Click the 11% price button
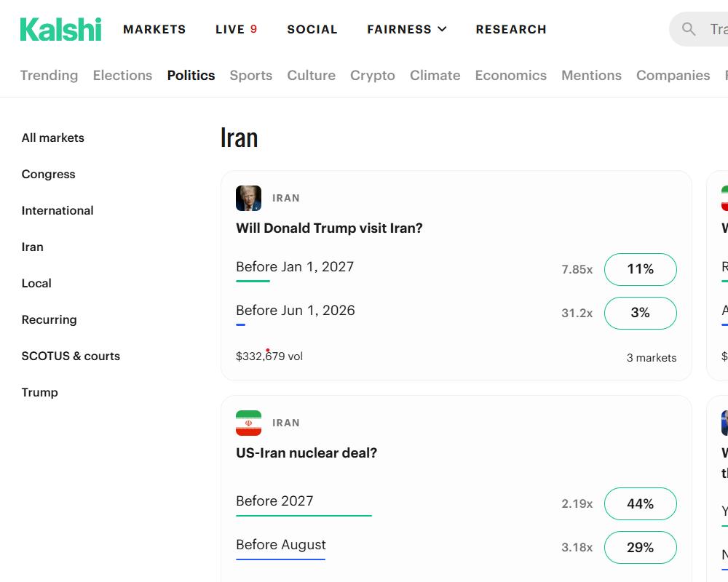The width and height of the screenshot is (728, 582). tap(641, 269)
